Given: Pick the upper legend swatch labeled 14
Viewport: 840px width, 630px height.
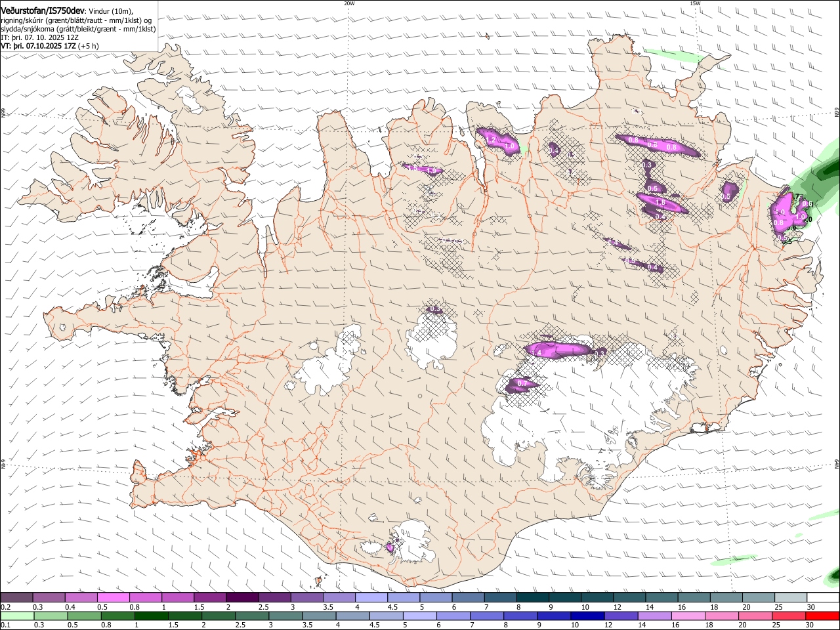Looking at the screenshot, I should point(661,597).
